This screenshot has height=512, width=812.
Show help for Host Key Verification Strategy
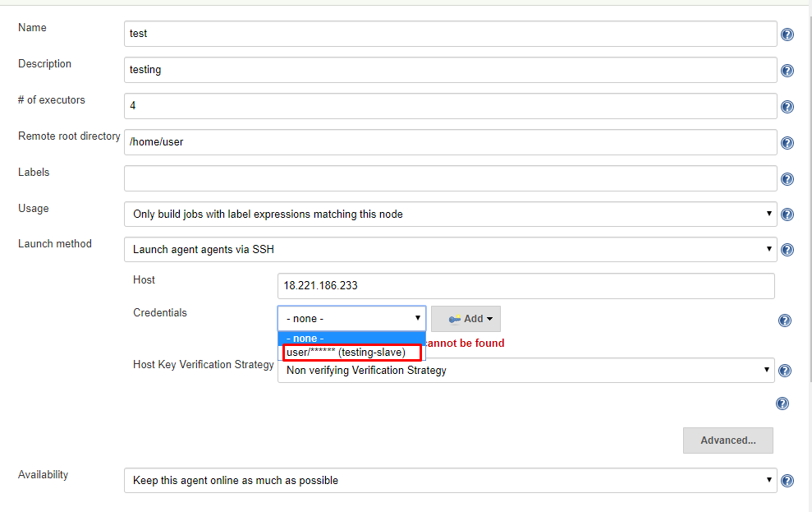click(x=784, y=371)
